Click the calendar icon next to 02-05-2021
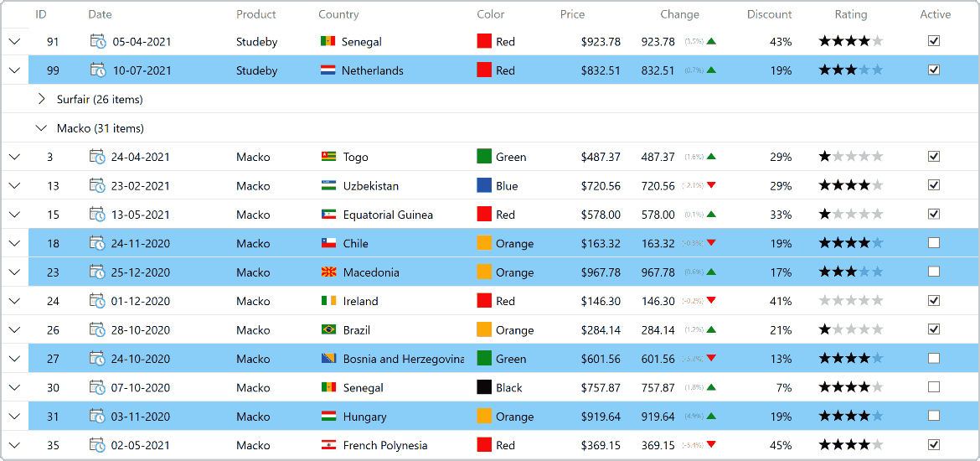Screen dimensions: 980x461 coord(97,445)
